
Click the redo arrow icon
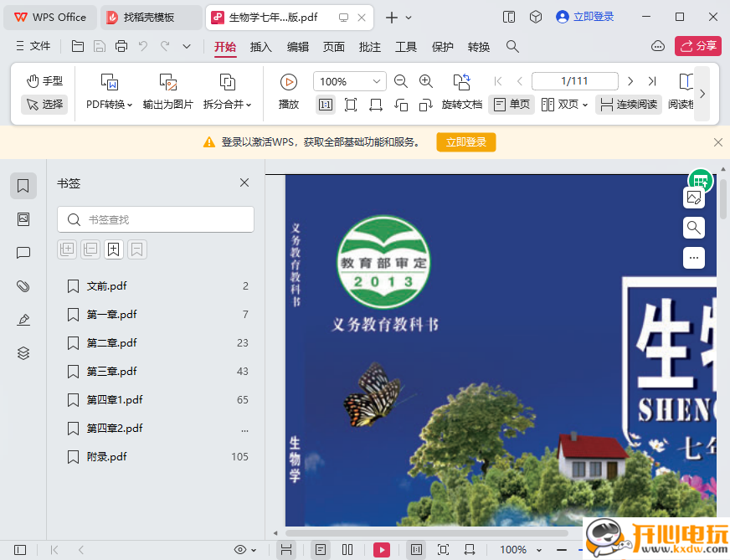click(165, 46)
